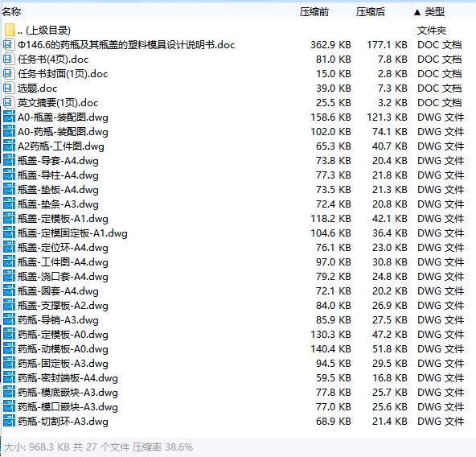Screen dimensions: 476x457
Task: Click status bar text 大小: 968.3 KB
Action: [x=37, y=447]
